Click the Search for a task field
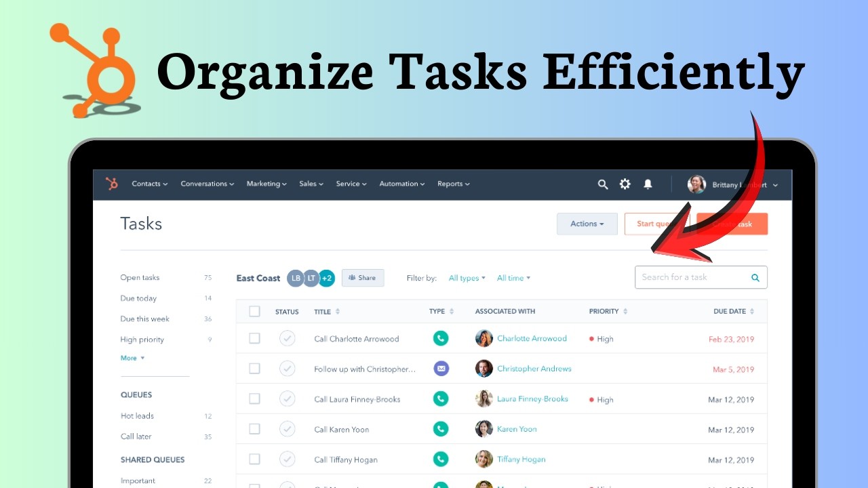Viewport: 868px width, 488px height. (x=701, y=277)
